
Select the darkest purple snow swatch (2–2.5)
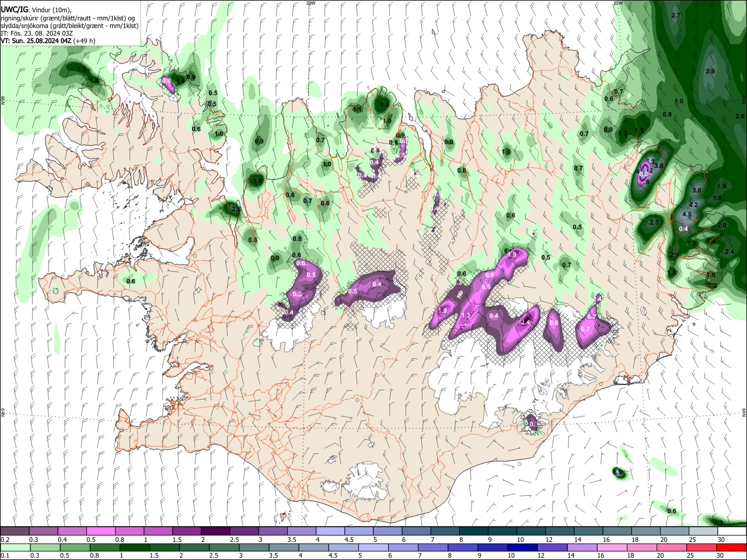coord(215,531)
